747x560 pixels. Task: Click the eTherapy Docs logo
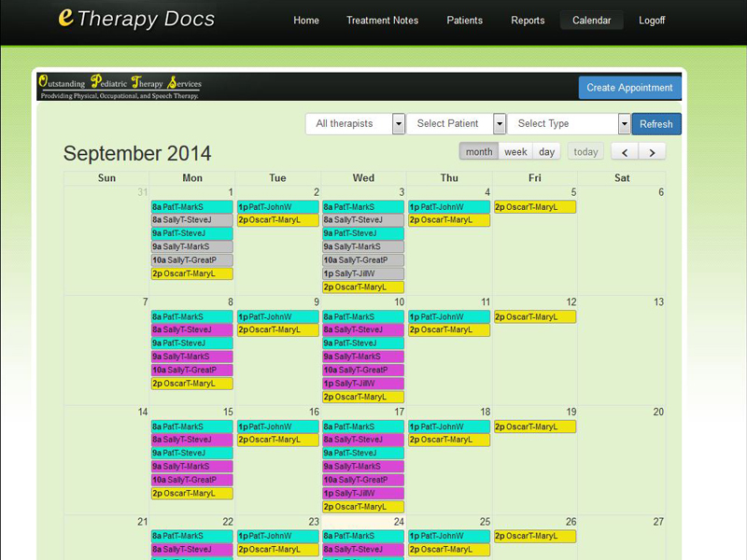pyautogui.click(x=136, y=19)
